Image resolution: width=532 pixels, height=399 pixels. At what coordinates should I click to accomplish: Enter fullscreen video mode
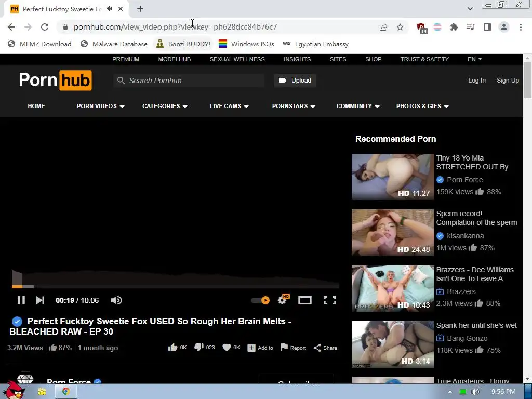(x=330, y=300)
